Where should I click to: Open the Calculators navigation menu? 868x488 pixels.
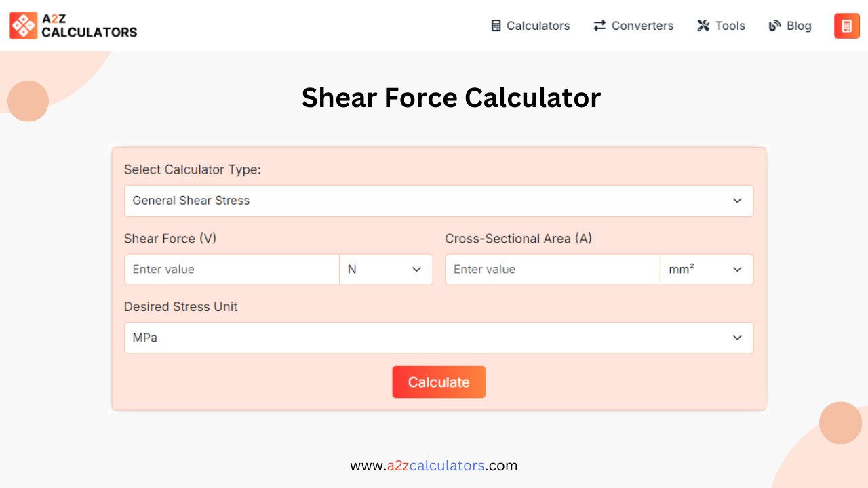538,26
